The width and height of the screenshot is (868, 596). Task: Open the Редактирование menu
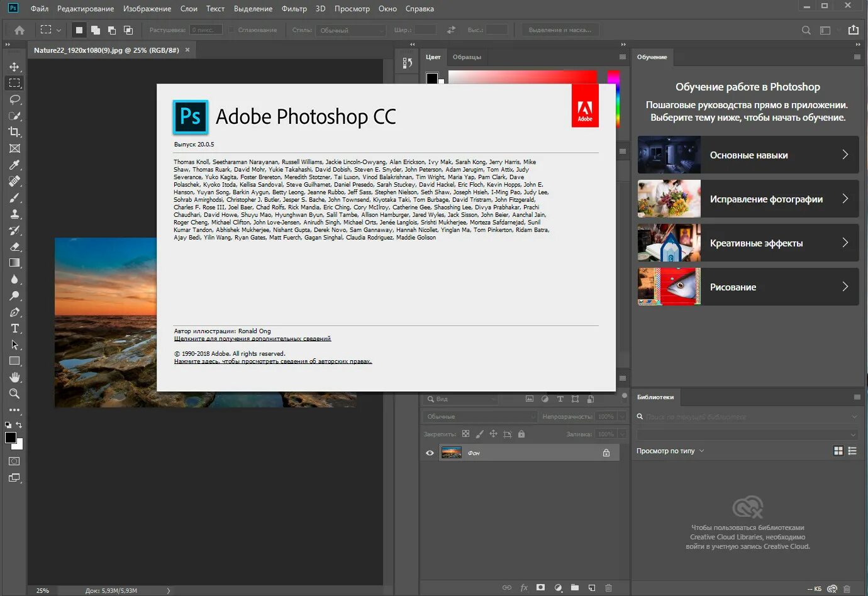click(x=86, y=9)
